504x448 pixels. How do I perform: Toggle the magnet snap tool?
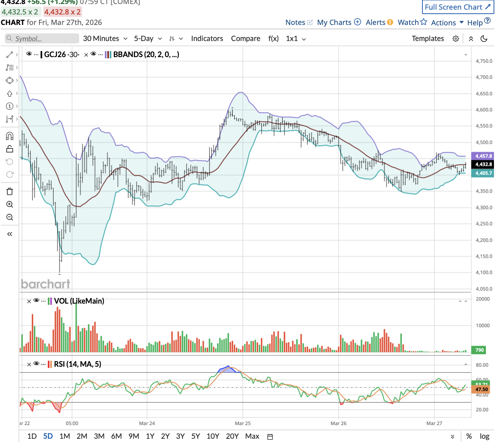point(10,136)
